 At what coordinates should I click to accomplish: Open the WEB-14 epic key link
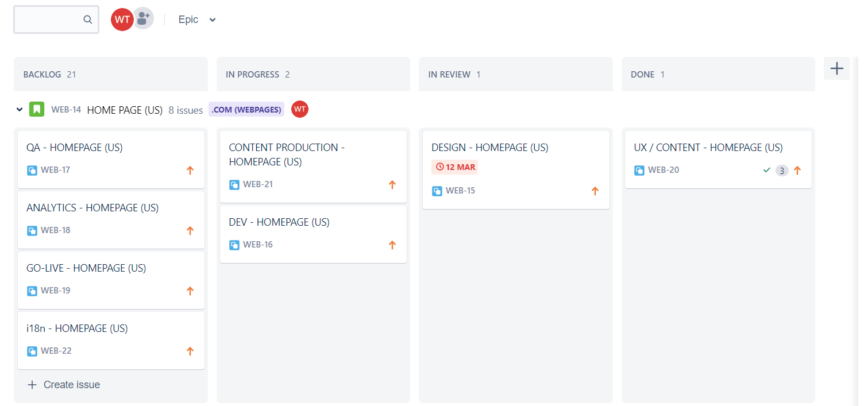point(66,110)
